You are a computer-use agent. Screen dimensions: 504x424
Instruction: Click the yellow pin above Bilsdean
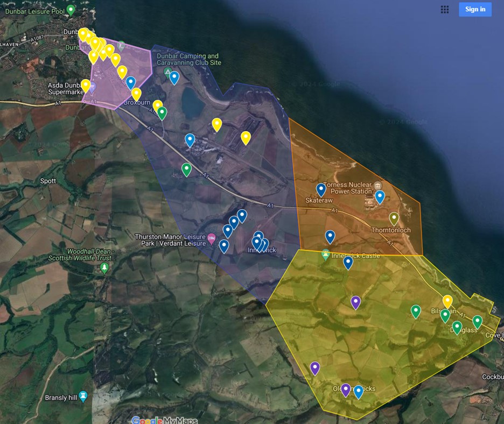pyautogui.click(x=447, y=301)
